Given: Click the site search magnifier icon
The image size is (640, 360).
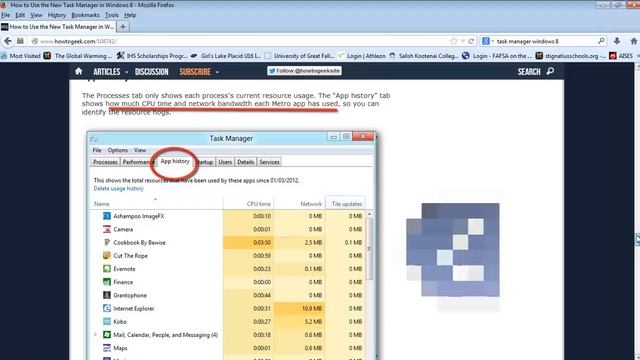Looking at the screenshot, I should 550,71.
